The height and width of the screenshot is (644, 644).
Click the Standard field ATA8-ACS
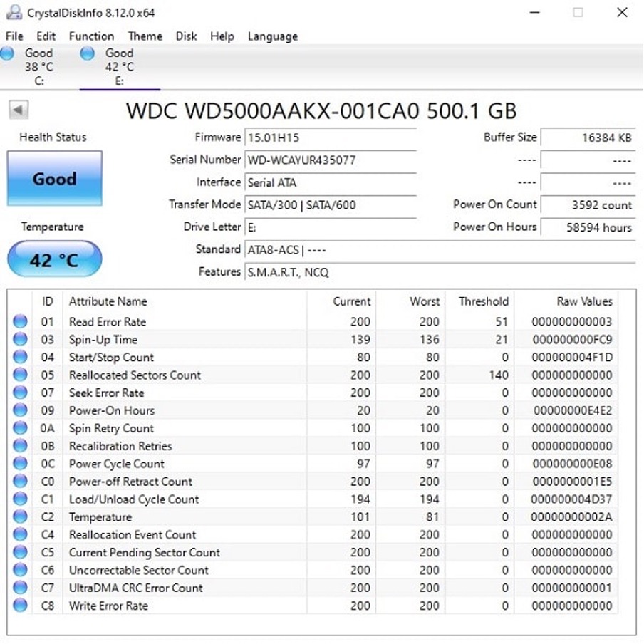point(440,250)
